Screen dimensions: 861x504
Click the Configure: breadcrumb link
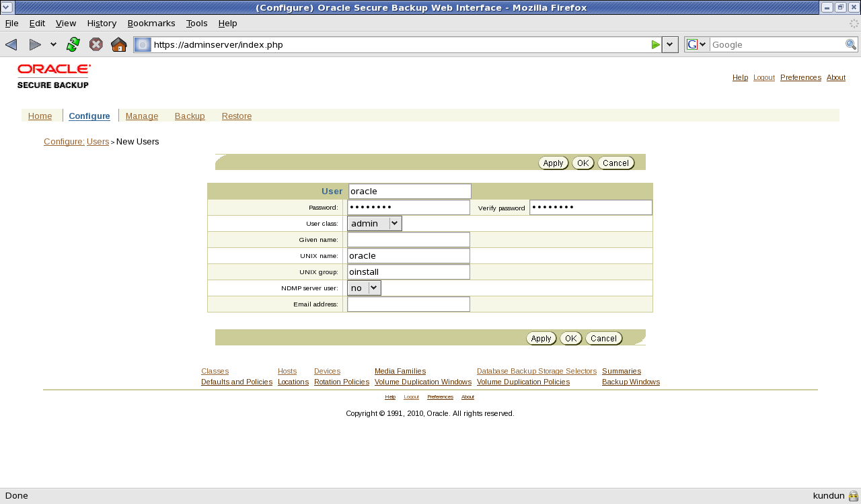(64, 142)
